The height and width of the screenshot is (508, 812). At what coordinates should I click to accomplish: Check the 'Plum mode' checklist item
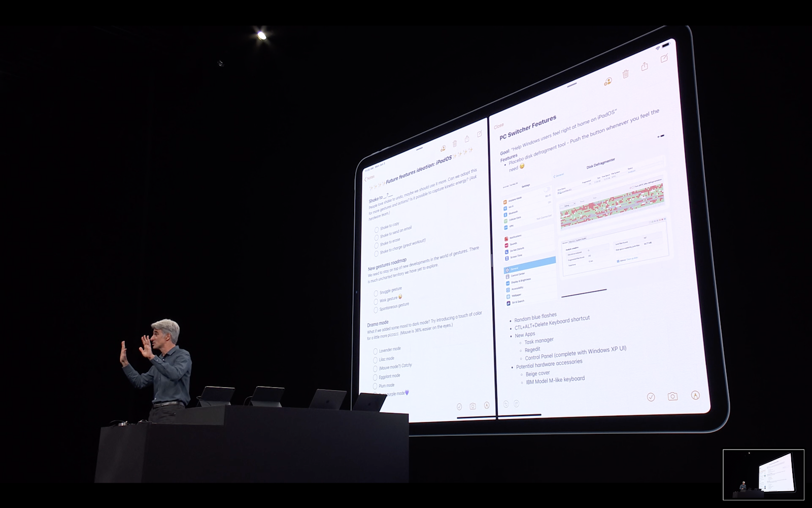pyautogui.click(x=376, y=387)
